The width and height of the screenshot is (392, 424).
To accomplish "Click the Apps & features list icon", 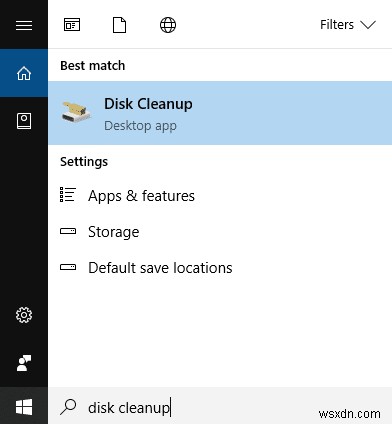I will pyautogui.click(x=68, y=194).
